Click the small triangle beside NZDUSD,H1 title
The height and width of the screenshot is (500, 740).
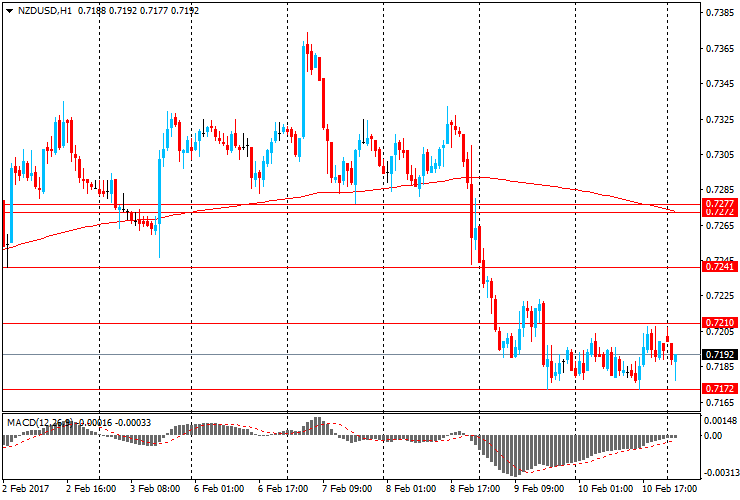[9, 9]
